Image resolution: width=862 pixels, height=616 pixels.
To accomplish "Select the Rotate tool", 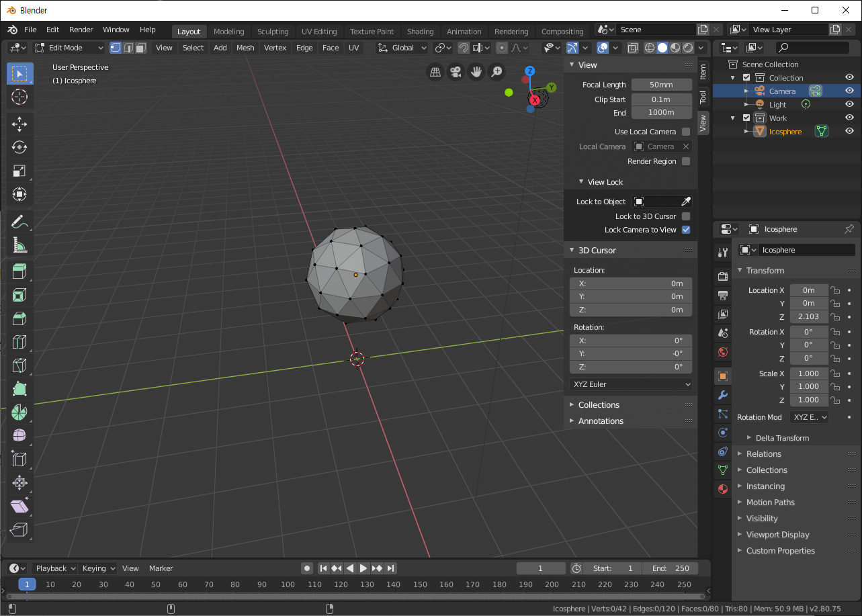I will [x=19, y=147].
